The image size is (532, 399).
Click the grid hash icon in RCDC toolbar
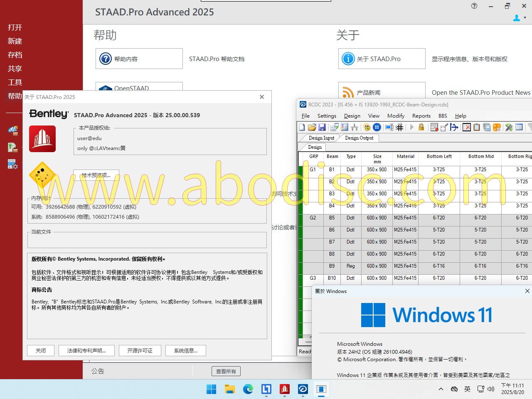[x=399, y=127]
